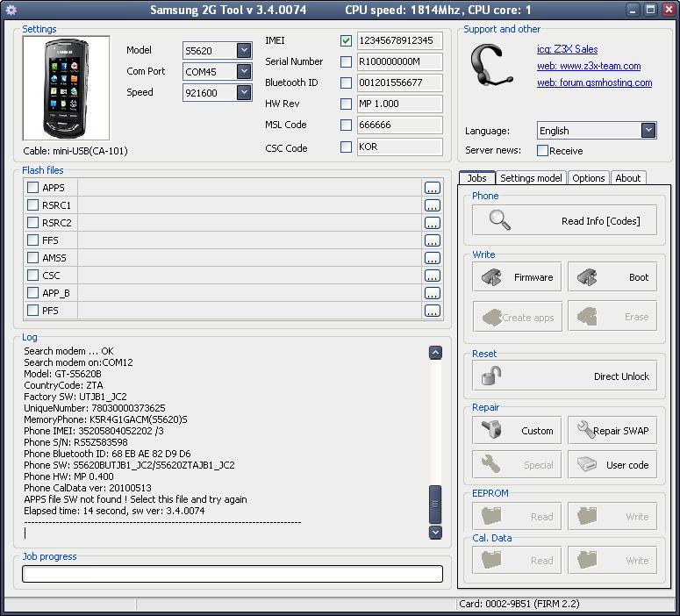Click the HW Rev input field
This screenshot has height=616, width=680.
[x=399, y=104]
